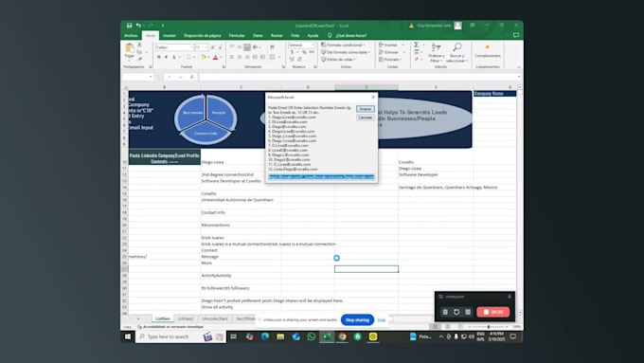Toggle wrap text button
Viewport: 644px width, 363px height.
[x=272, y=47]
